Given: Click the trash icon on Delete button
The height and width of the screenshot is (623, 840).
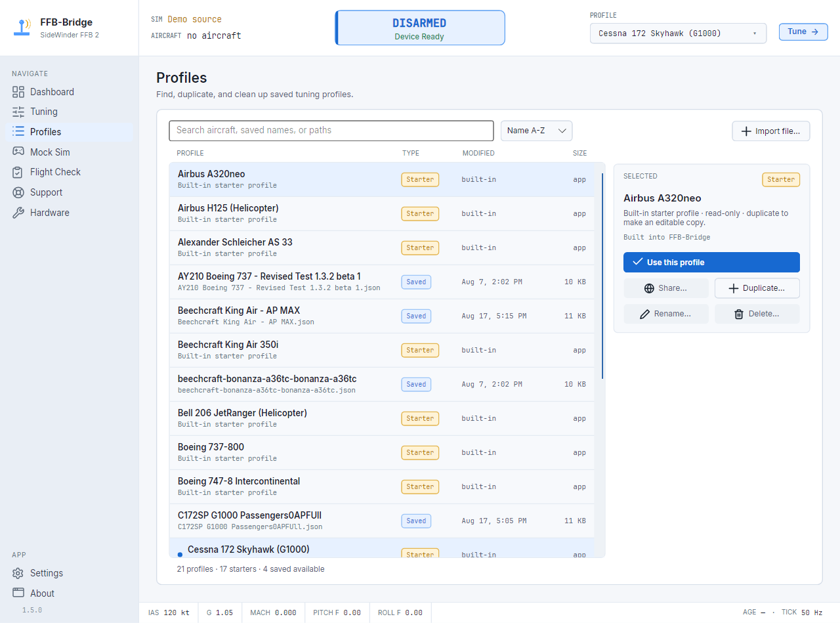Looking at the screenshot, I should [x=739, y=314].
